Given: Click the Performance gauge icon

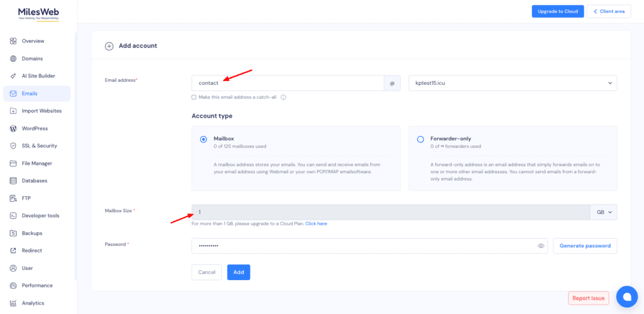Looking at the screenshot, I should coord(13,286).
